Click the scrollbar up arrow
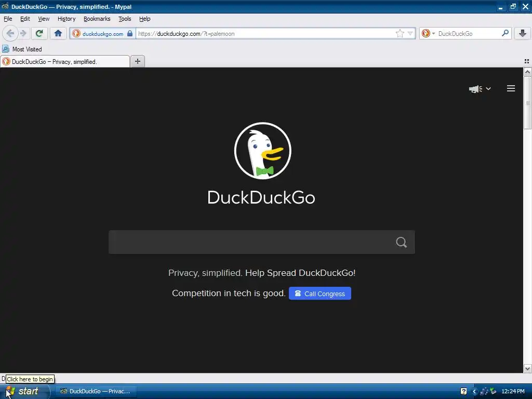The width and height of the screenshot is (532, 399). [x=527, y=72]
